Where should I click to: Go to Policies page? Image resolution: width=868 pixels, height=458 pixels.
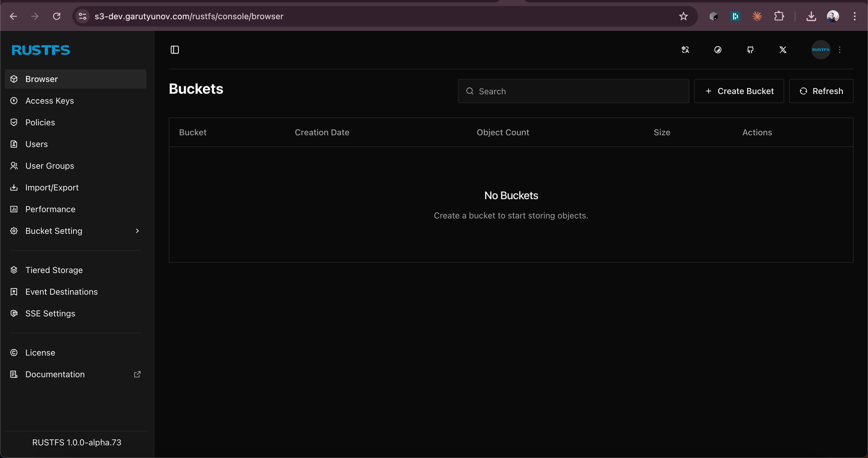pos(40,122)
